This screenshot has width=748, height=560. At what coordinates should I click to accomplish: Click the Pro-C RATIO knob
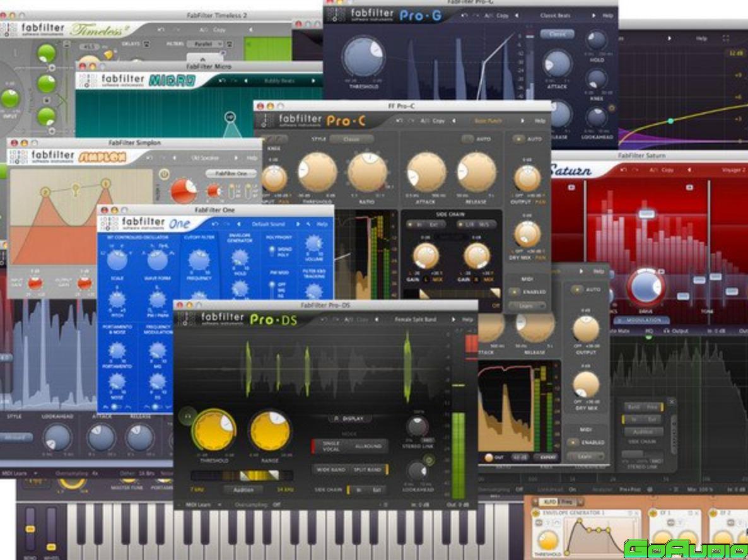(367, 172)
